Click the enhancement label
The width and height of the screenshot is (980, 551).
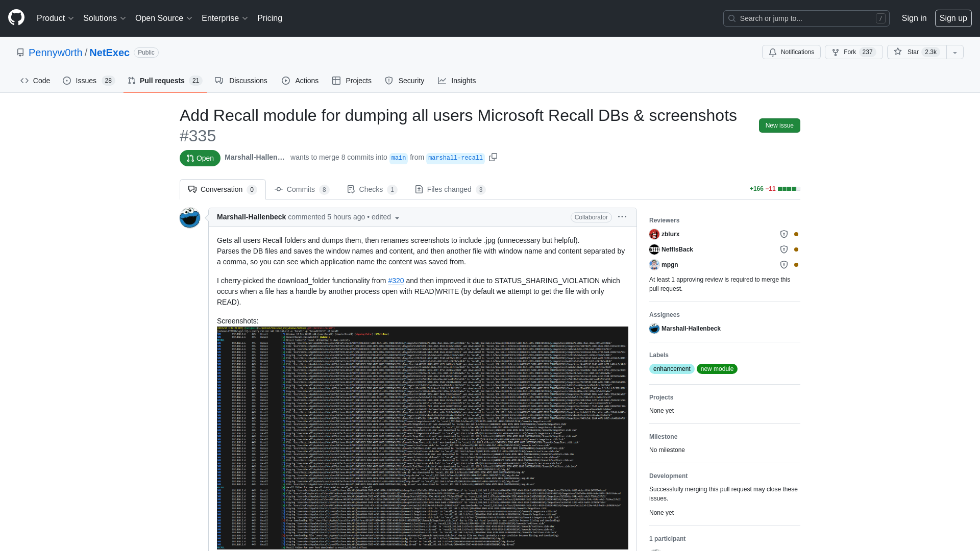click(672, 369)
